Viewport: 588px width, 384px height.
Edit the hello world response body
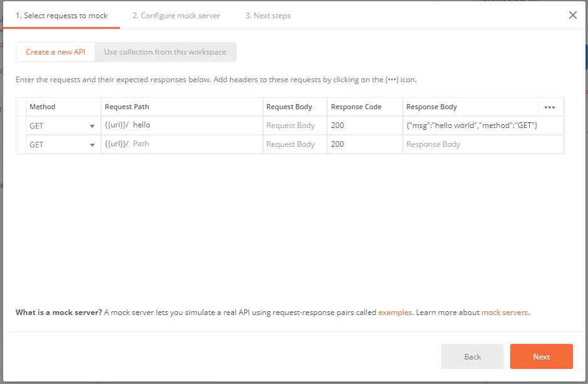[471, 125]
